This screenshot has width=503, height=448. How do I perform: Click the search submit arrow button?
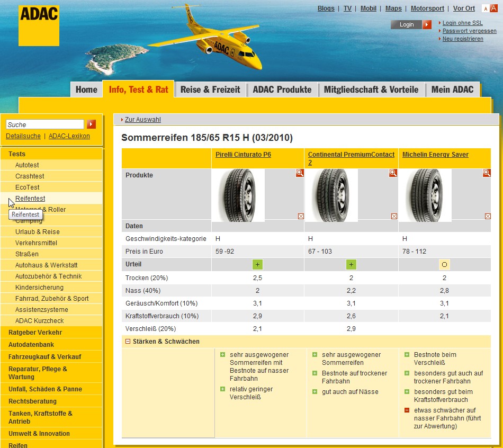tap(92, 124)
